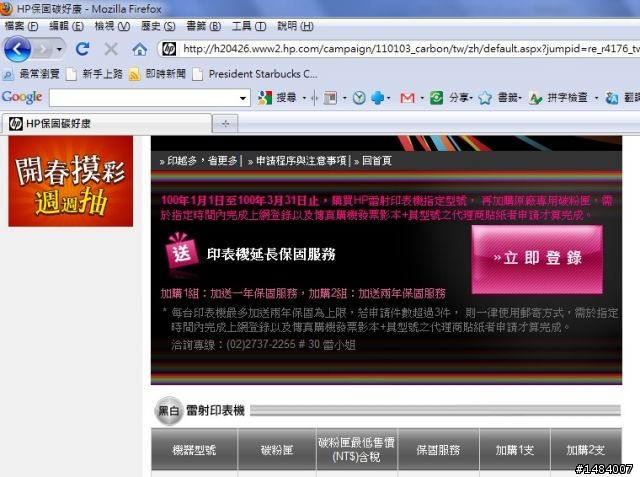Click the 洽詢專線 phone number text
This screenshot has height=477, width=640.
pyautogui.click(x=263, y=345)
